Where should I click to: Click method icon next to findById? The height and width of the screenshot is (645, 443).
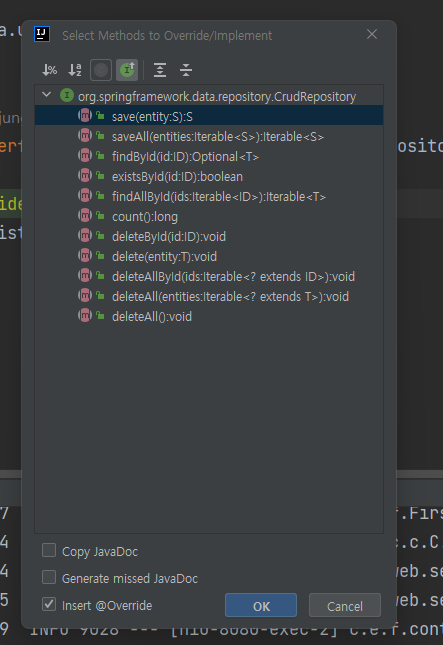[x=85, y=155]
